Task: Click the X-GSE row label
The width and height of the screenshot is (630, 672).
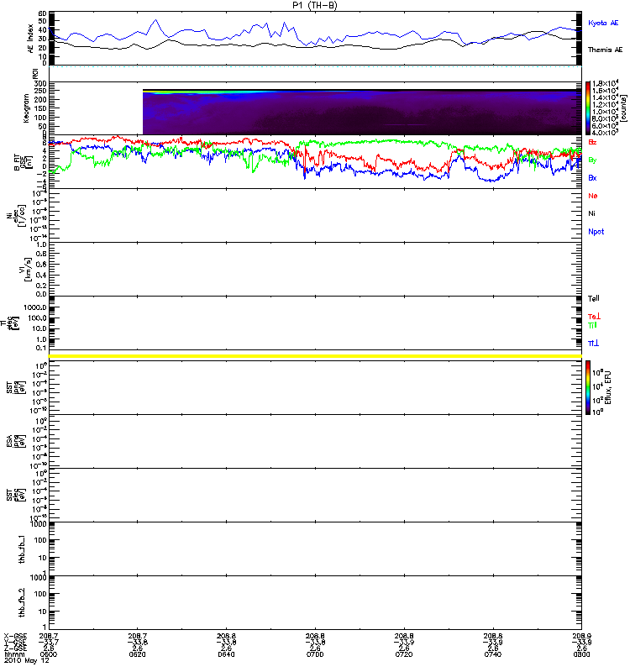Action: (x=15, y=637)
